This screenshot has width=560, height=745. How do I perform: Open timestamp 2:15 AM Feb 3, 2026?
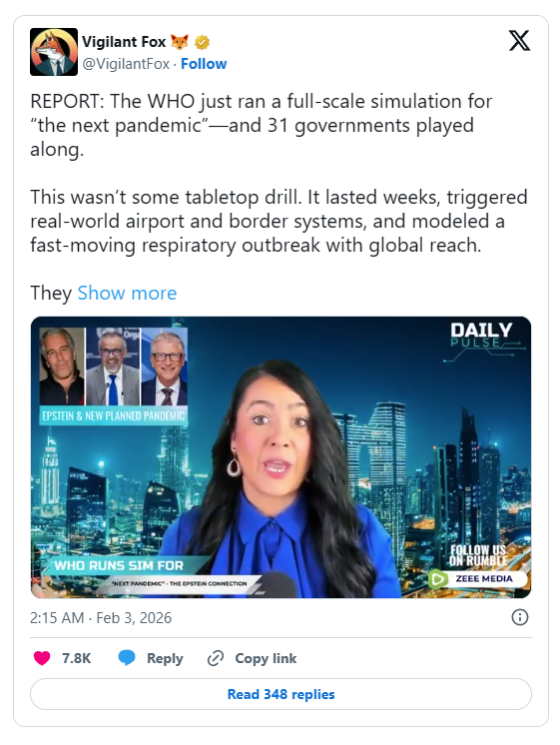[x=101, y=617]
